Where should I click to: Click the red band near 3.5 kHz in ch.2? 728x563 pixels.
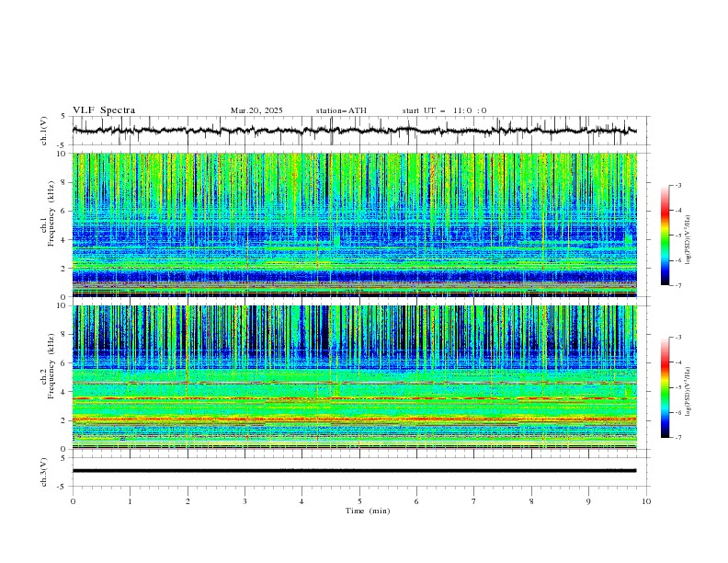(355, 398)
